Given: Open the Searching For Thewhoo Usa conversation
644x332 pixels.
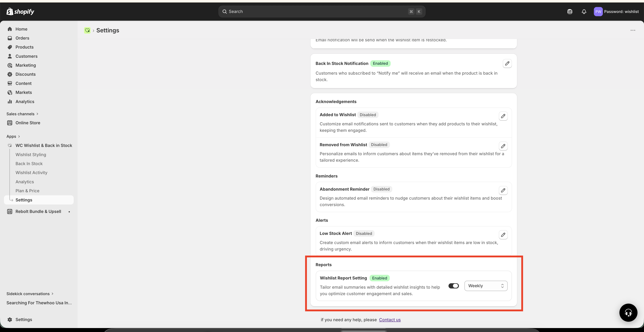Looking at the screenshot, I should (39, 303).
